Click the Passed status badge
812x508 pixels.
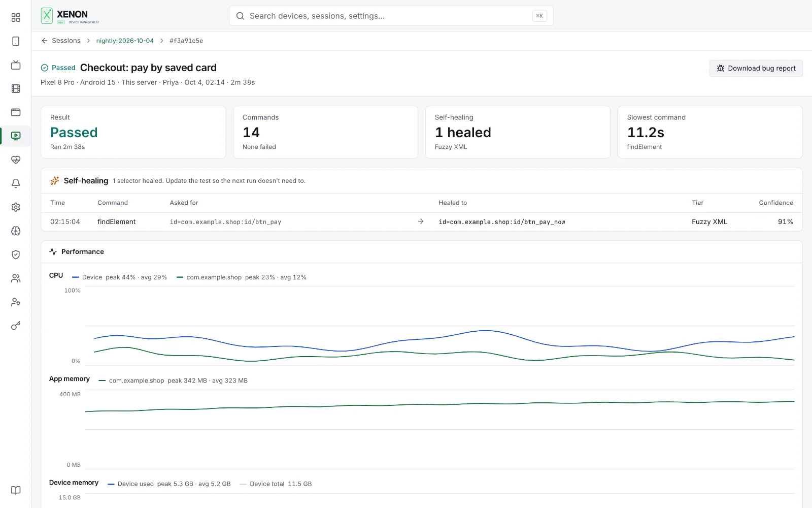pyautogui.click(x=58, y=68)
